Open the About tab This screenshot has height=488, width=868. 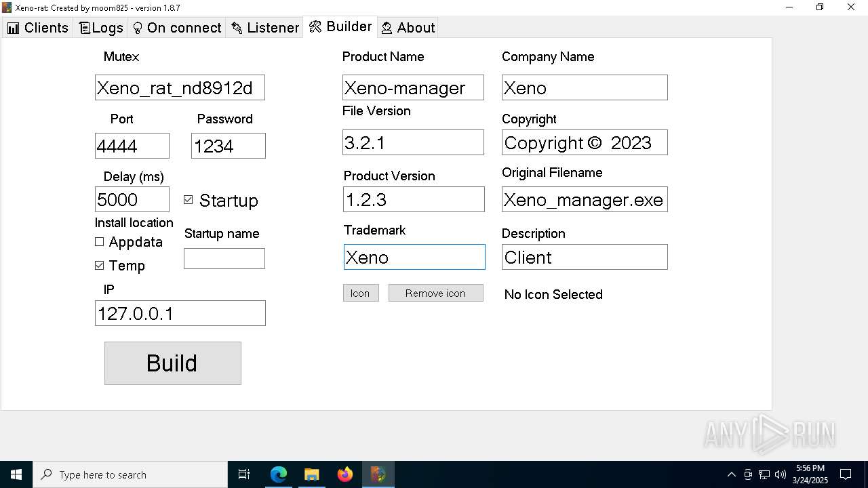[x=408, y=28]
